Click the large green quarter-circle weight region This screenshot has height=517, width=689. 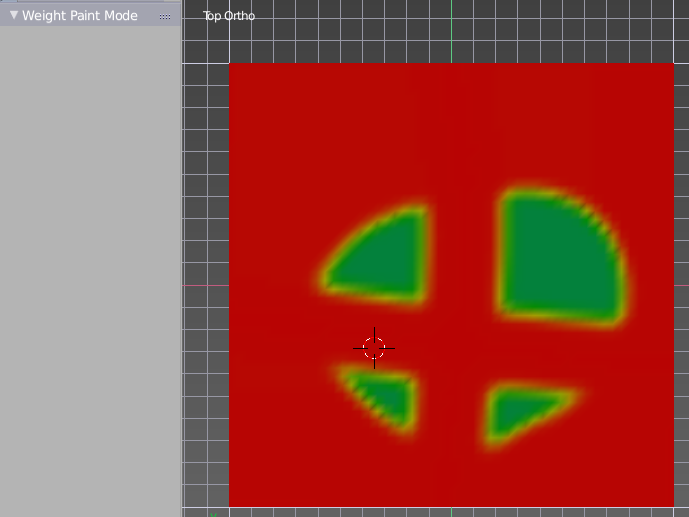click(561, 258)
